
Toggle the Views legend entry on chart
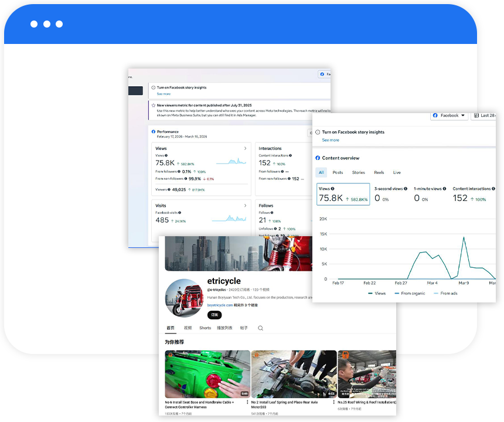(x=377, y=294)
